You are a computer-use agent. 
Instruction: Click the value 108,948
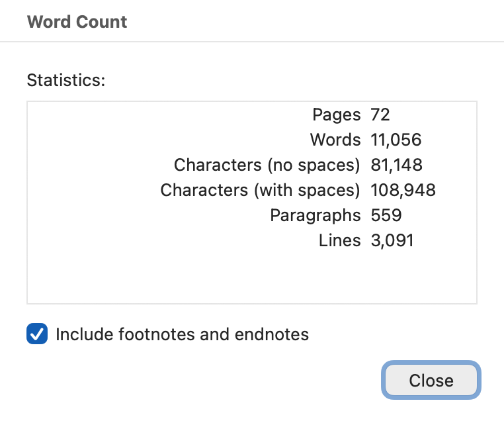coord(403,190)
